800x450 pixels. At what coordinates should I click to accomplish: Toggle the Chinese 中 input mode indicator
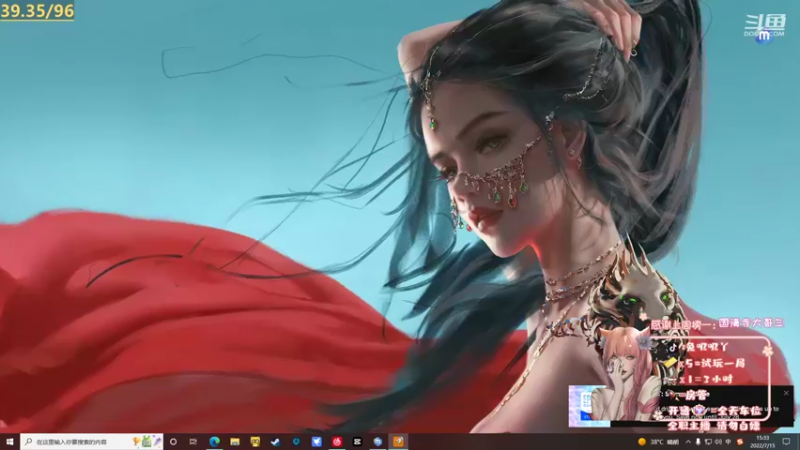pyautogui.click(x=728, y=442)
